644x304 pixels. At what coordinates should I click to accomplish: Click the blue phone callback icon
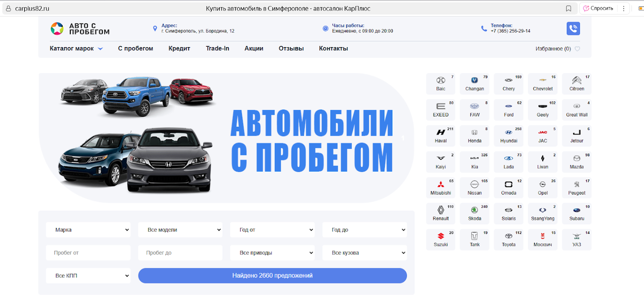(573, 28)
